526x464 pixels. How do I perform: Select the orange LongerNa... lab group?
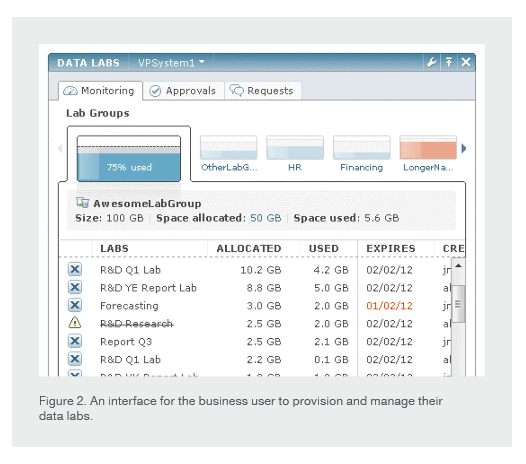pos(428,154)
